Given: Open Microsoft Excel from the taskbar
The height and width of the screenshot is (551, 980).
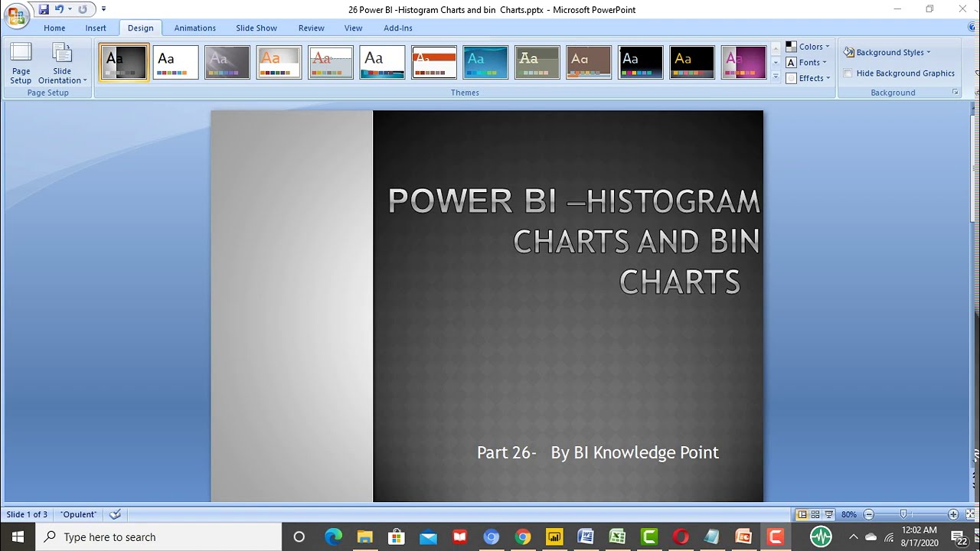Looking at the screenshot, I should pos(617,536).
